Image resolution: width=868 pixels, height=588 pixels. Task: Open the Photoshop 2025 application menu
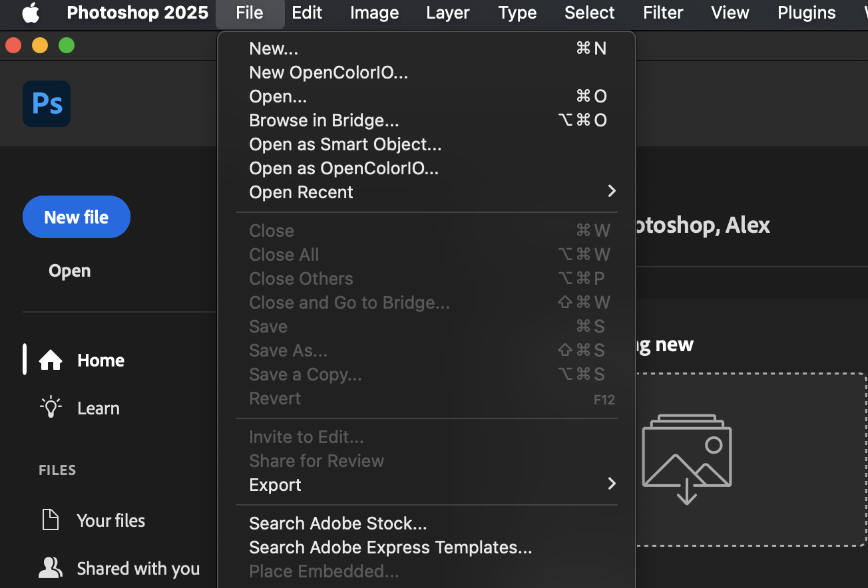tap(138, 13)
